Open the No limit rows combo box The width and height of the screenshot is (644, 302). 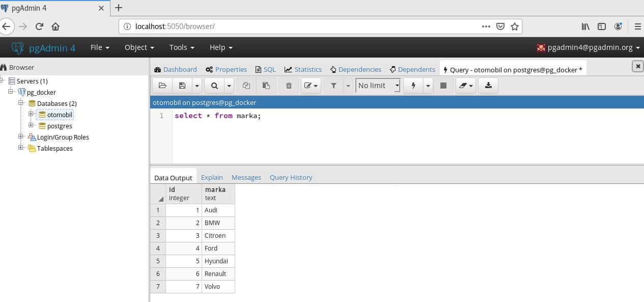[378, 86]
